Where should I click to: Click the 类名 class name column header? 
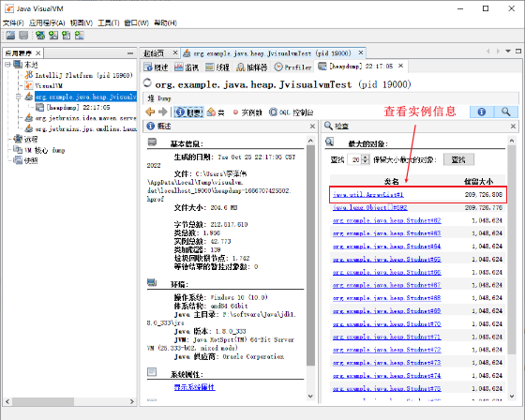[x=391, y=181]
